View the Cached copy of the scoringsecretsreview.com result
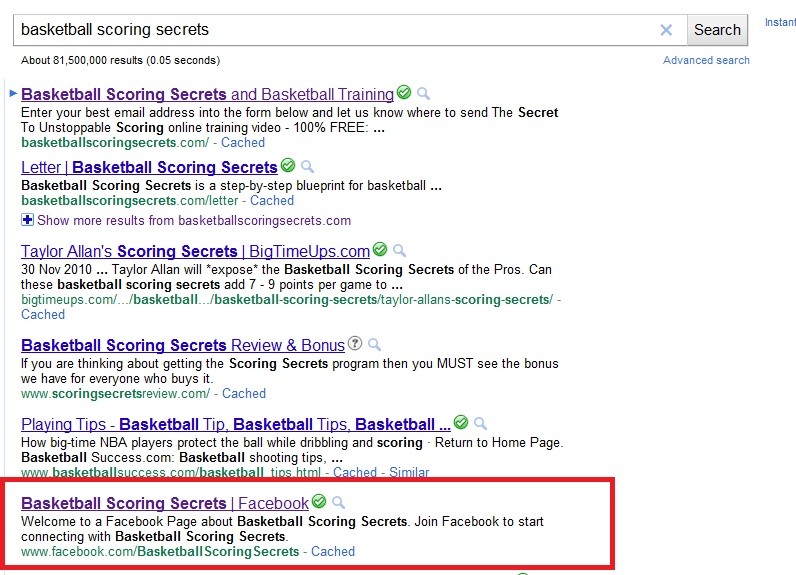Screen dimensions: 796x575 [x=244, y=393]
